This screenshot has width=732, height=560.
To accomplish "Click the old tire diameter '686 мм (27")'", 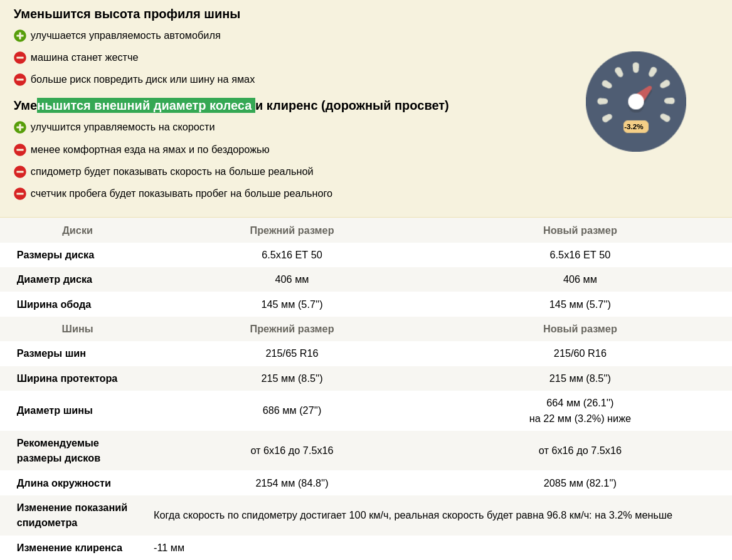I will (x=292, y=411).
